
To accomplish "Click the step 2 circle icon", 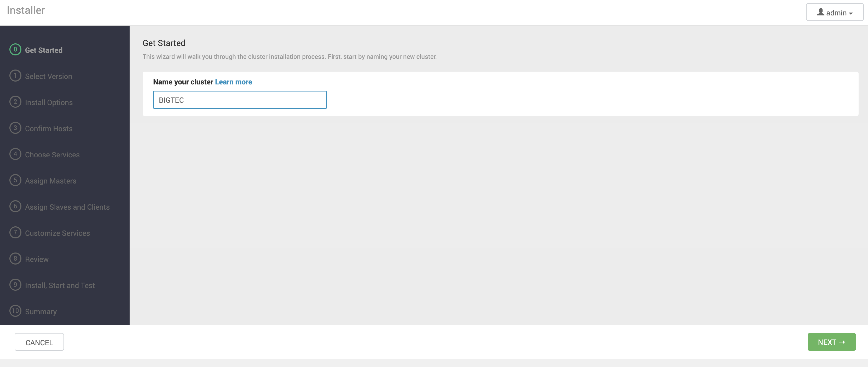I will (15, 102).
